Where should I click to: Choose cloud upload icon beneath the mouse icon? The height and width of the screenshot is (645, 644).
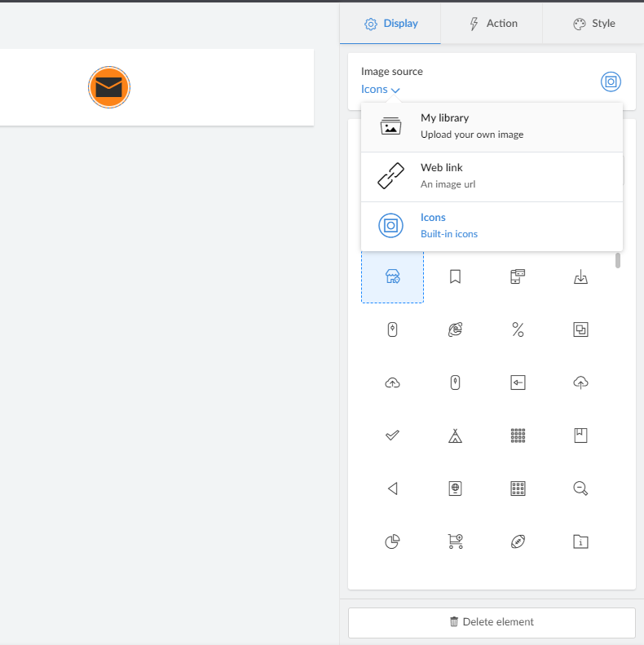(392, 382)
